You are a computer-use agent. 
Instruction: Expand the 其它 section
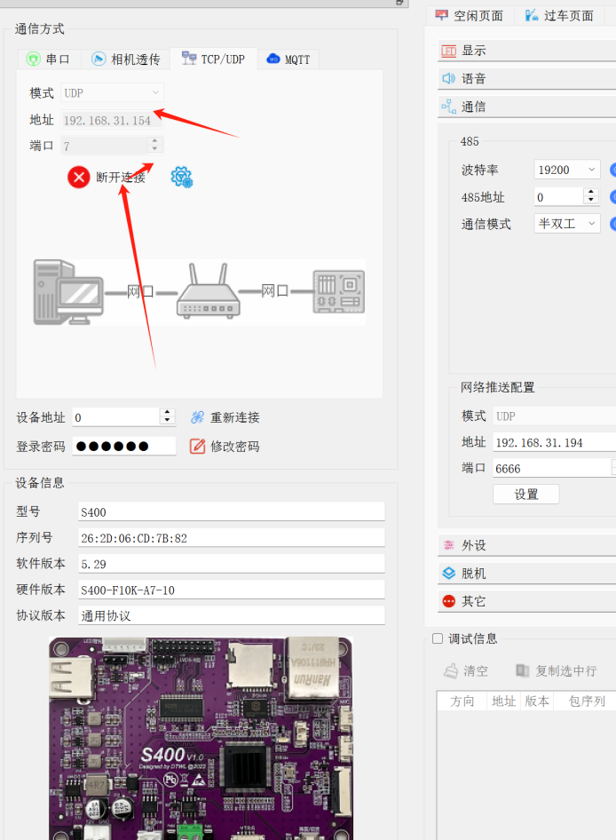pyautogui.click(x=527, y=601)
